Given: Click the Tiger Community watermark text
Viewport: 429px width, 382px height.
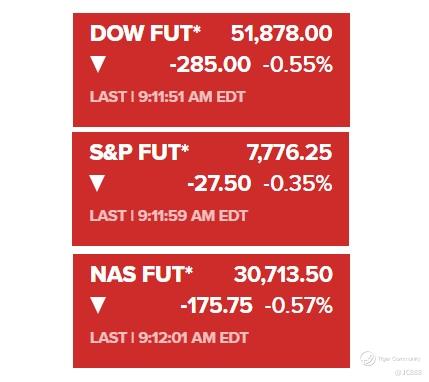Looking at the screenshot, I should point(399,359).
